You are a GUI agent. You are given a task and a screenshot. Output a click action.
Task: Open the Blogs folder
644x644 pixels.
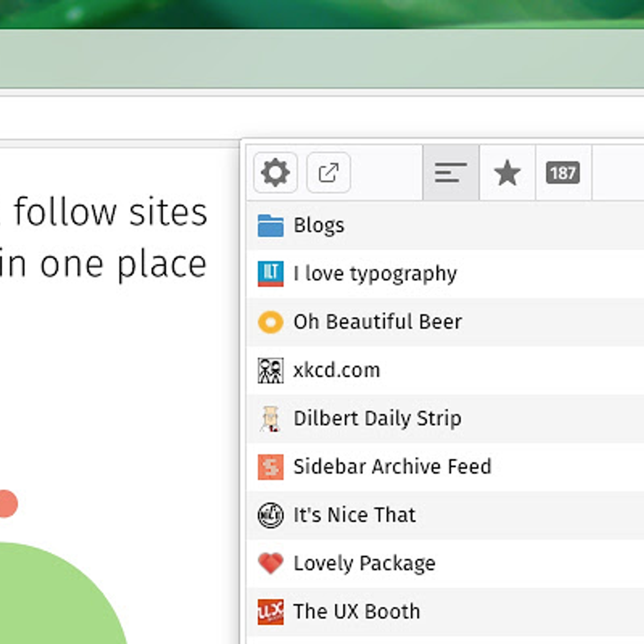pos(445,225)
